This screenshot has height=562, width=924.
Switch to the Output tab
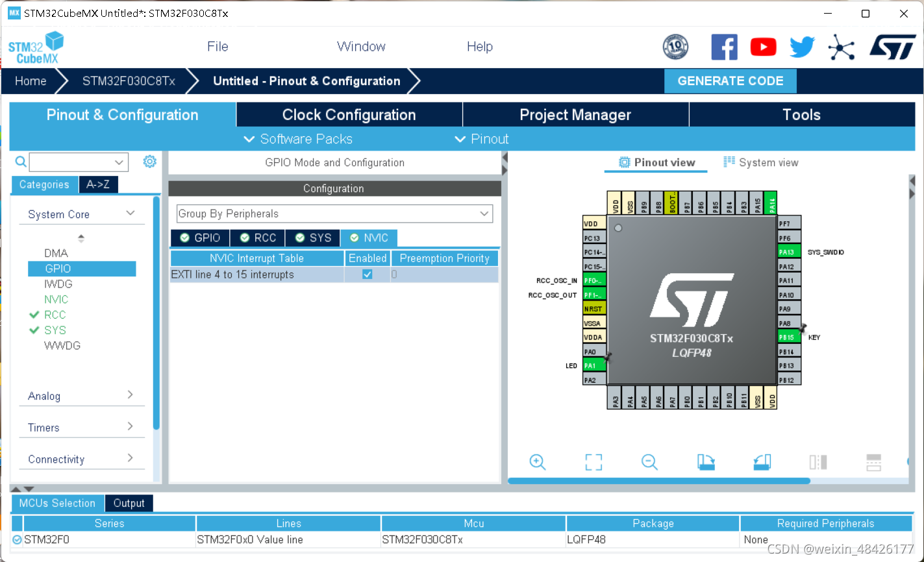pos(129,503)
